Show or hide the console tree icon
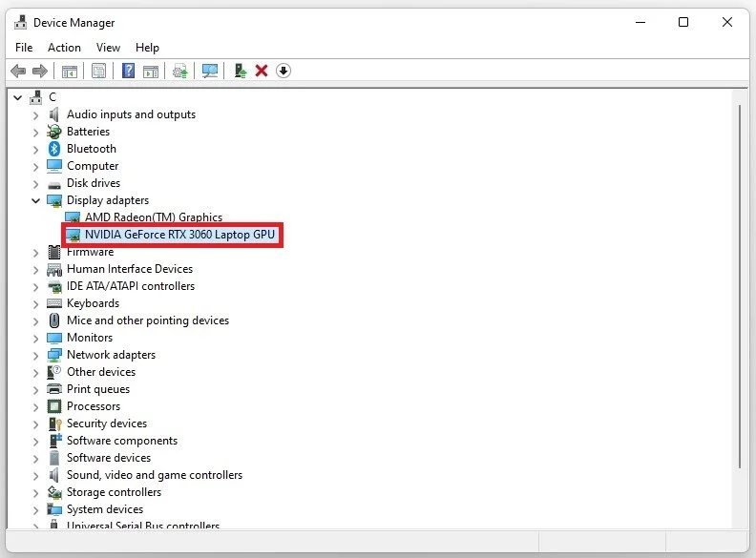 click(x=70, y=72)
